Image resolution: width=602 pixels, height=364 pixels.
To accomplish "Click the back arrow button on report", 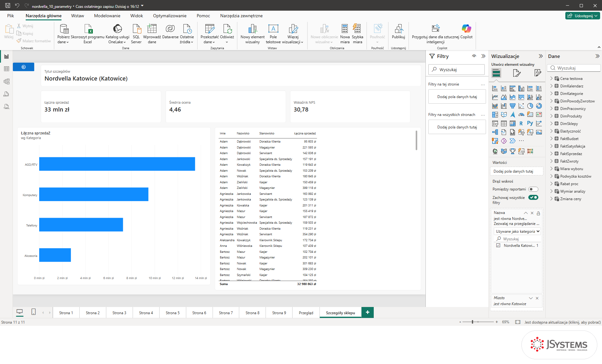I will [x=24, y=67].
